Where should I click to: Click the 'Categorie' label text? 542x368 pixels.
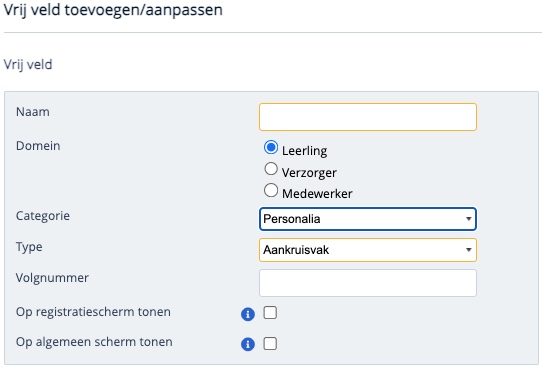click(43, 216)
